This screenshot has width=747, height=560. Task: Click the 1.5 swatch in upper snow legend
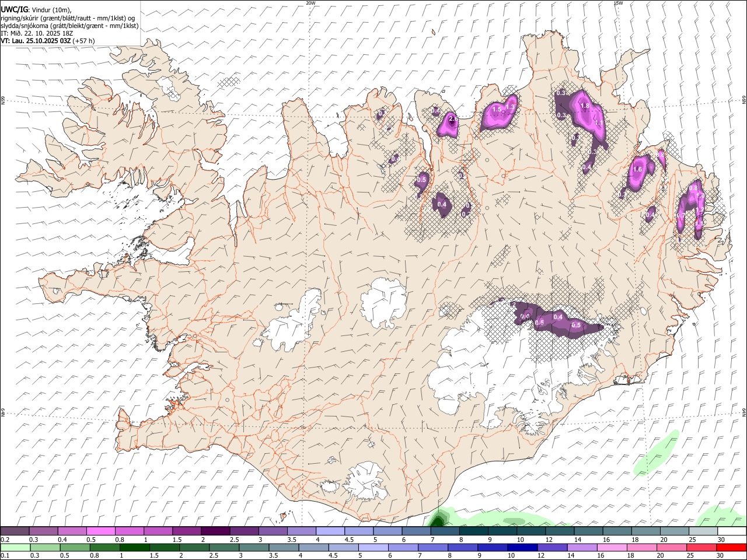pyautogui.click(x=186, y=531)
